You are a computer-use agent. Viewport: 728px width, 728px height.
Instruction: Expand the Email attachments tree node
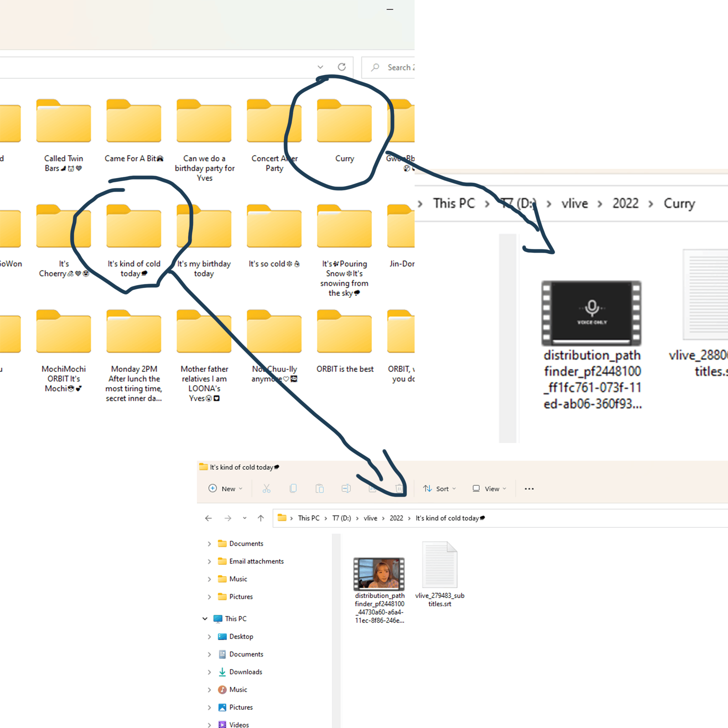[209, 562]
